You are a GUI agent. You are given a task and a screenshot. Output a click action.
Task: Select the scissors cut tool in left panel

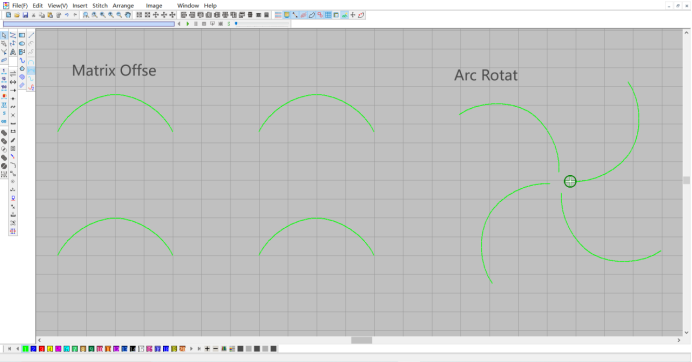[x=4, y=52]
